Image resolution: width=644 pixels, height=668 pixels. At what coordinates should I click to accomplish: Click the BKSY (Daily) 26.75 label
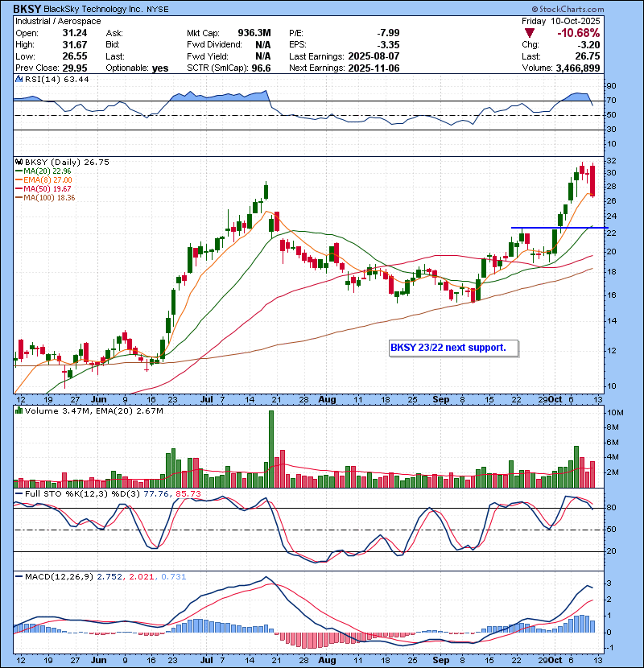pyautogui.click(x=67, y=162)
